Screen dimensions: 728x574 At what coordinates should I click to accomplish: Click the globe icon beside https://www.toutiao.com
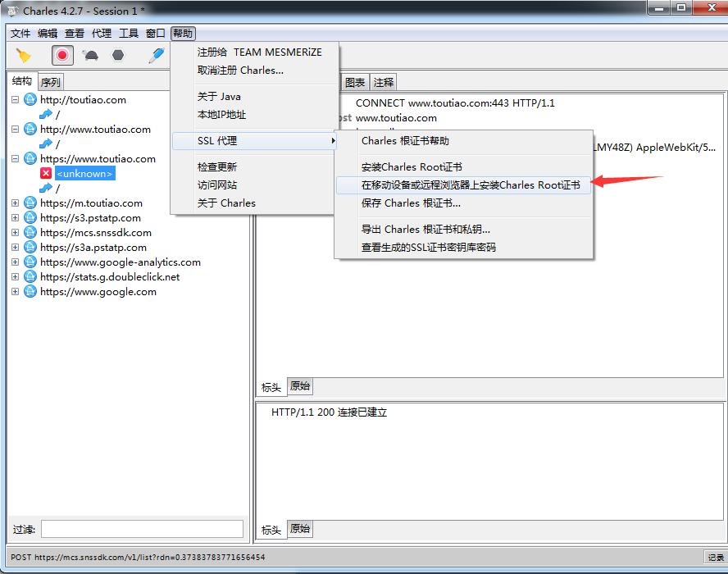click(30, 158)
